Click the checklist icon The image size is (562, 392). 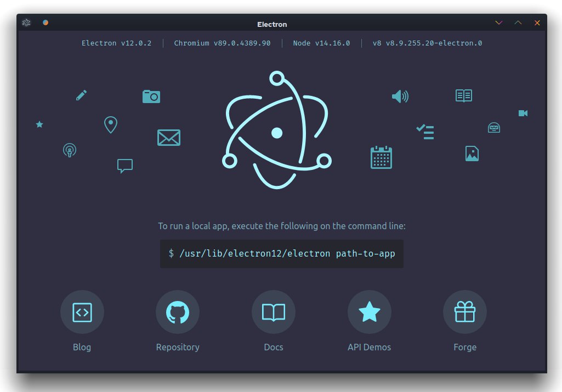pyautogui.click(x=425, y=132)
